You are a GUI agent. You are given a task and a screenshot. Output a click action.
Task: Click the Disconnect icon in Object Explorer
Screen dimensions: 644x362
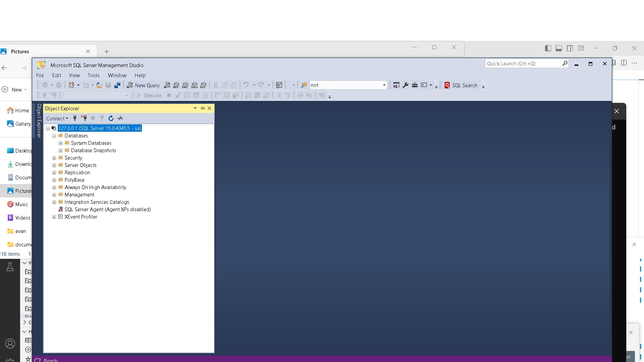point(84,118)
